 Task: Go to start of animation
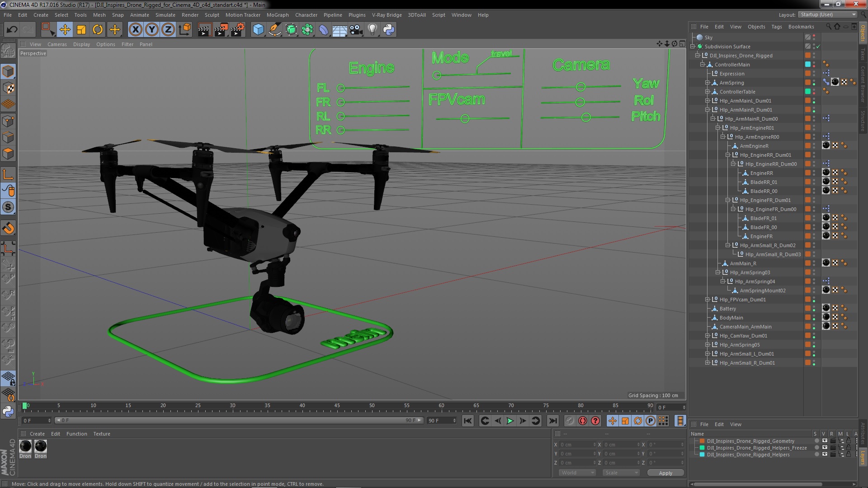pyautogui.click(x=468, y=421)
